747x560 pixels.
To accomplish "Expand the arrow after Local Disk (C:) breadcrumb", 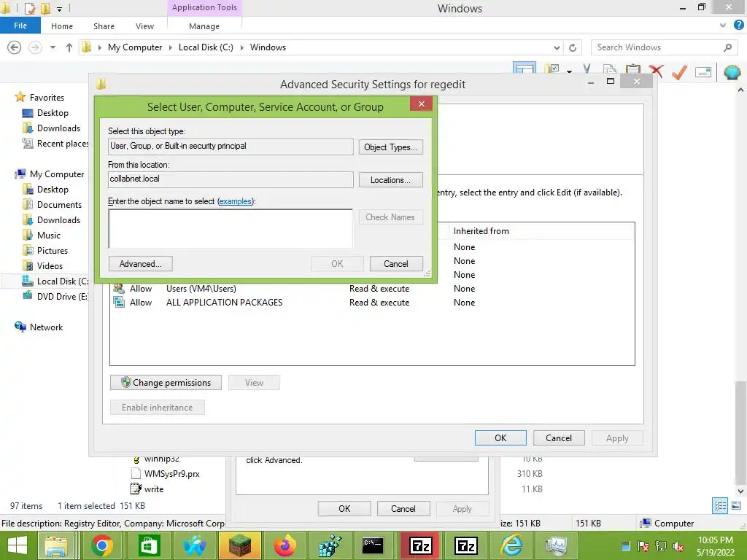I will click(x=241, y=47).
